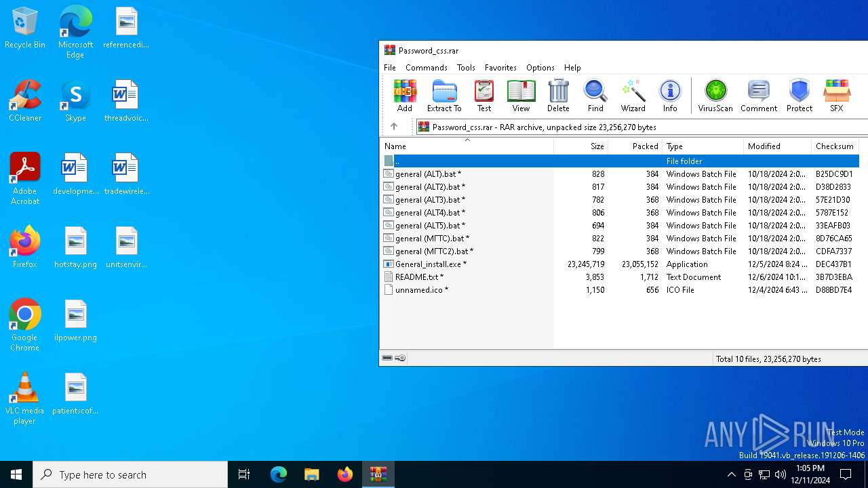Select general (ALT4).bat file
This screenshot has width=868, height=488.
click(x=620, y=213)
